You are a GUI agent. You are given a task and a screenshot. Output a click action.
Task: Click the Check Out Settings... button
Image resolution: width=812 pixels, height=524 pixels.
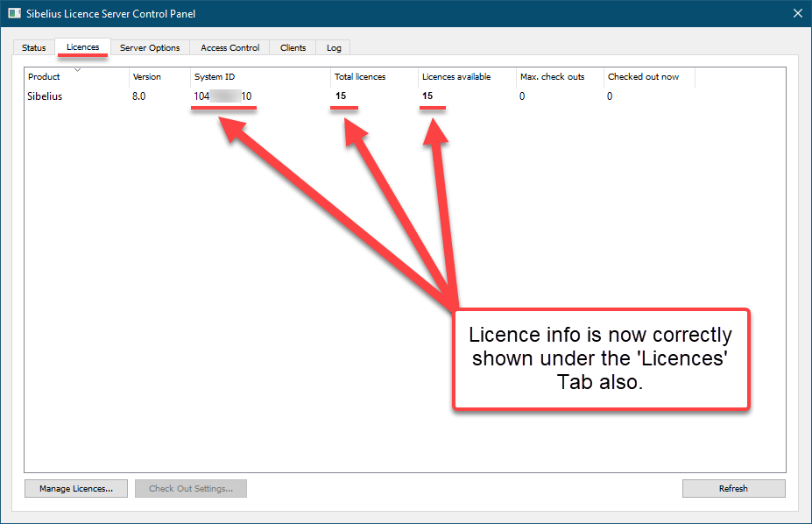click(x=191, y=488)
